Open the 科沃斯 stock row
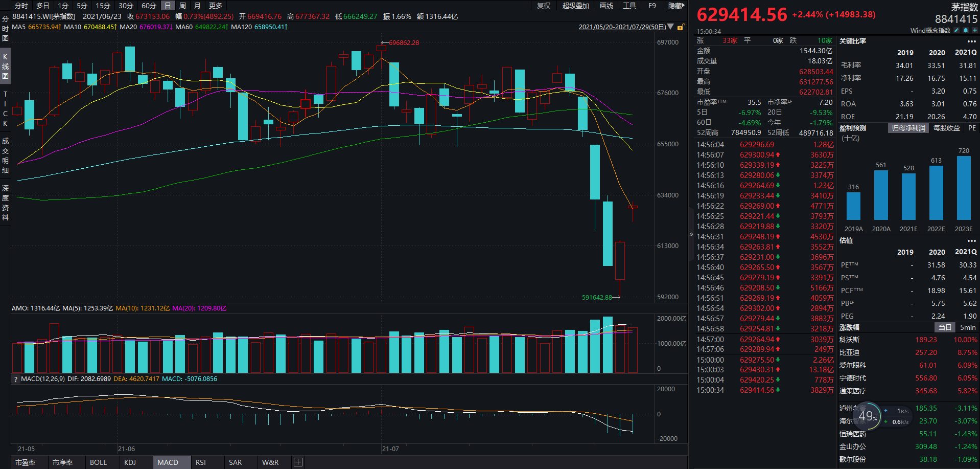 (908, 340)
